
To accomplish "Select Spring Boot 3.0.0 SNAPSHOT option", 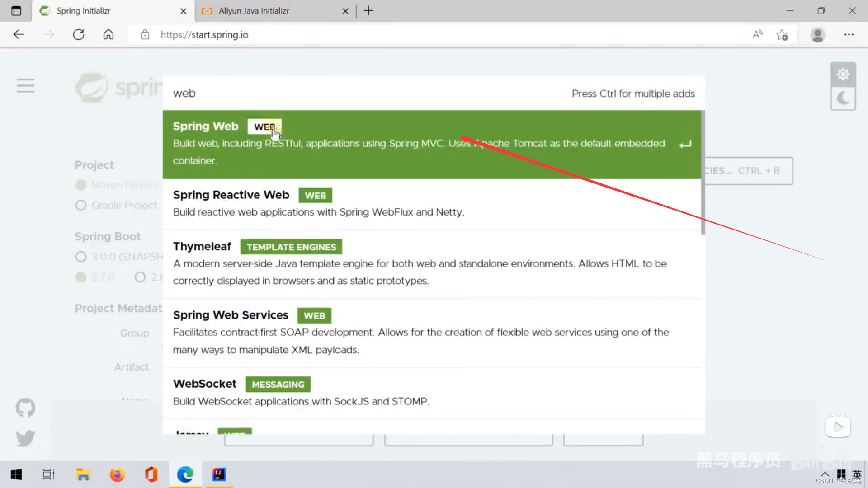I will pyautogui.click(x=81, y=257).
